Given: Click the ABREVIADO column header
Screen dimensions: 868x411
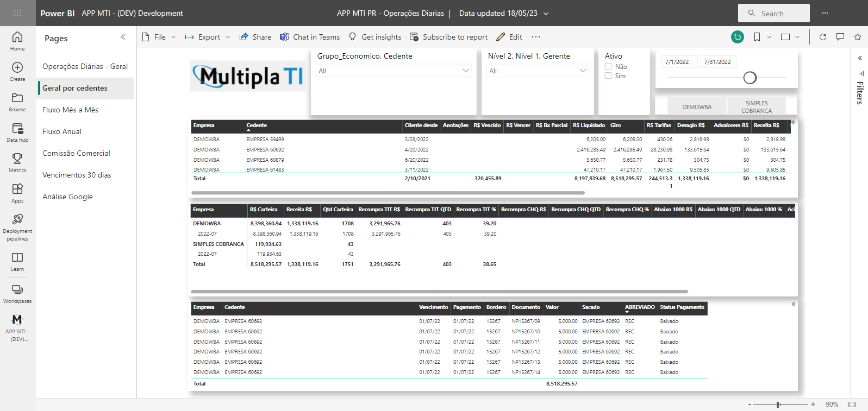Looking at the screenshot, I should coord(640,307).
